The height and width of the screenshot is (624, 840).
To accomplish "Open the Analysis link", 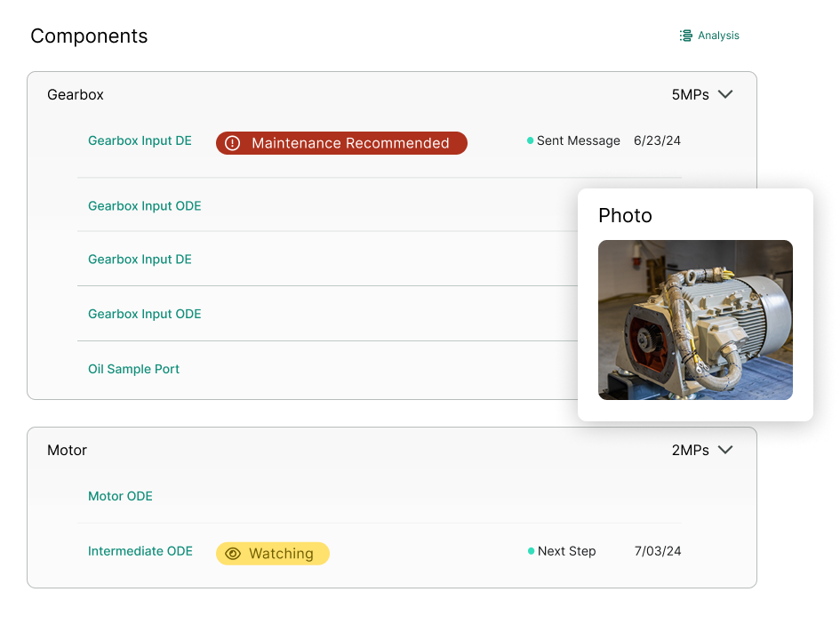I will click(718, 36).
